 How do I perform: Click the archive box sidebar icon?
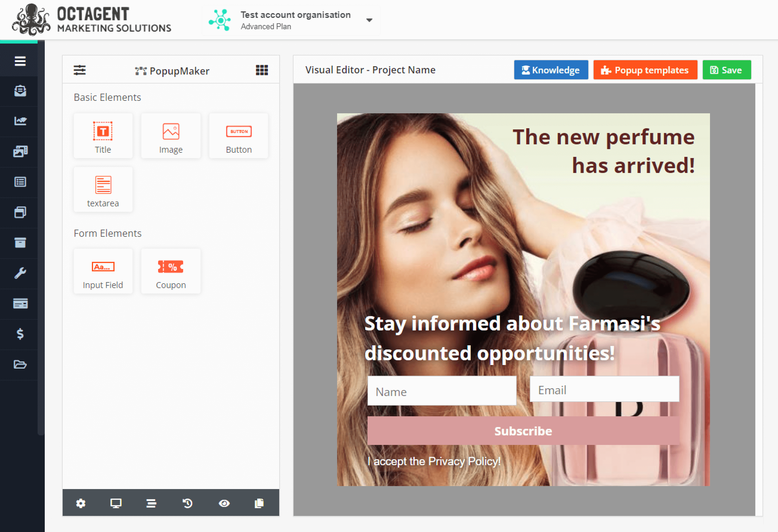click(20, 242)
